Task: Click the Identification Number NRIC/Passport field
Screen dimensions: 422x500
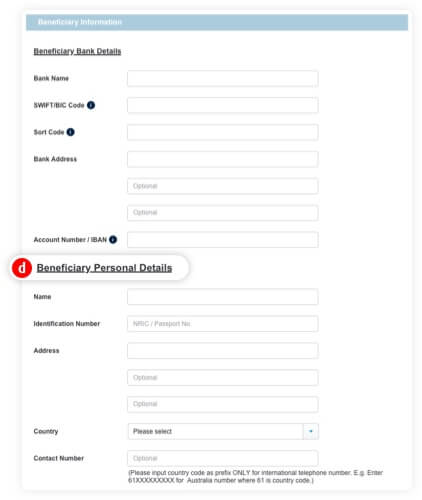Action: [223, 324]
